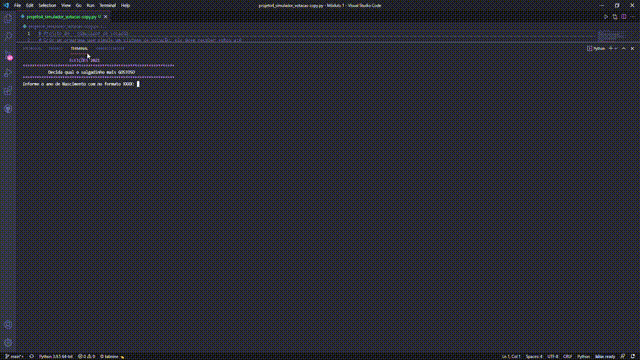Viewport: 640px width, 360px height.
Task: Open the Accounts icon in activity bar
Action: click(x=8, y=325)
